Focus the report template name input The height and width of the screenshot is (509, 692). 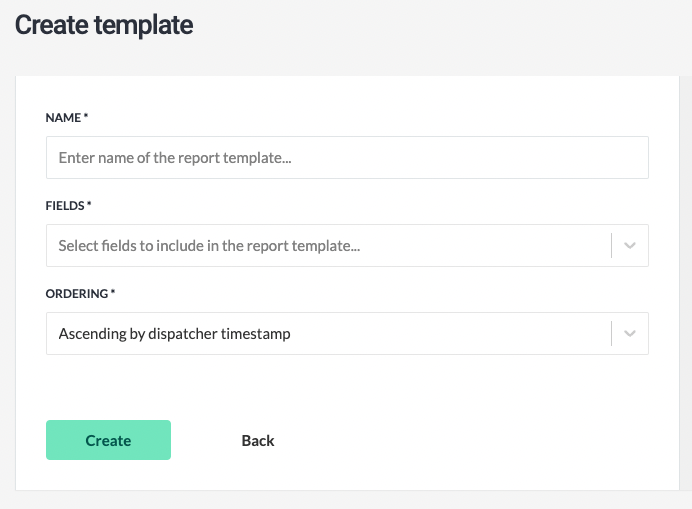(347, 158)
